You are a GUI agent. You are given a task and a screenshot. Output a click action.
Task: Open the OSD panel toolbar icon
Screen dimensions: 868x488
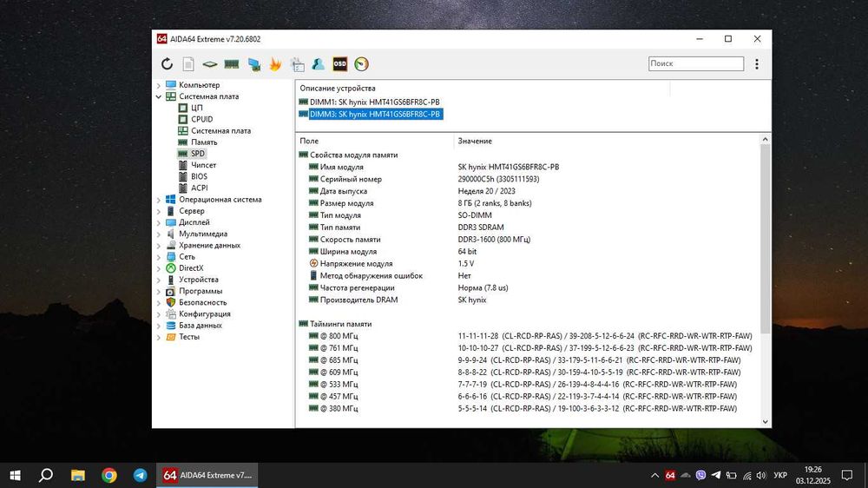pos(340,64)
